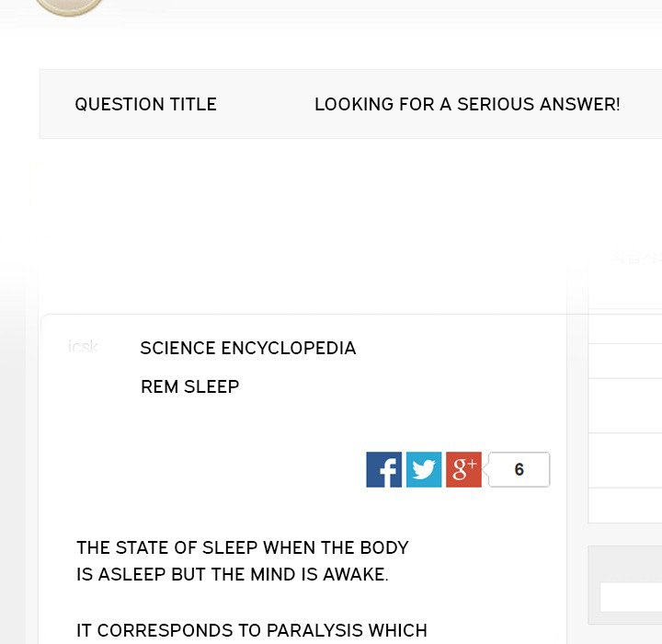
Task: Select the first empty row in sidebar list
Action: [x=625, y=327]
